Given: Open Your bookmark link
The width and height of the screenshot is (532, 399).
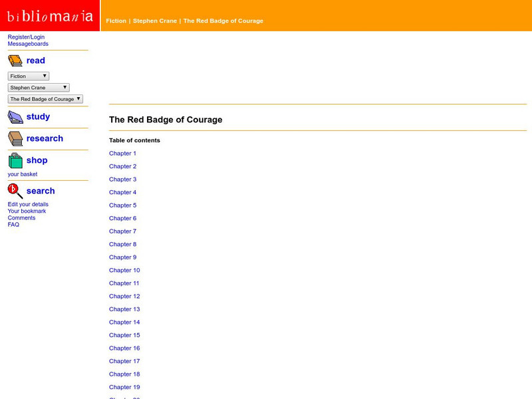Looking at the screenshot, I should (x=27, y=211).
